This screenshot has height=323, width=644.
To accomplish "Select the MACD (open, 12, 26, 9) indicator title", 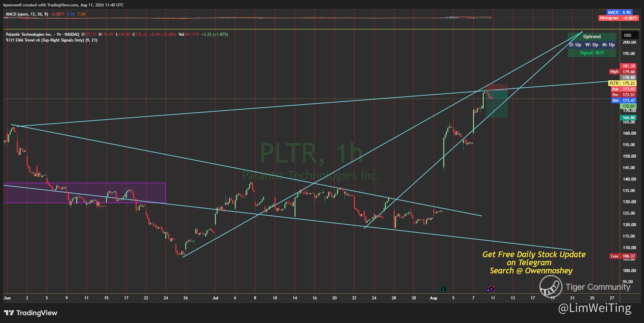I will pyautogui.click(x=27, y=14).
